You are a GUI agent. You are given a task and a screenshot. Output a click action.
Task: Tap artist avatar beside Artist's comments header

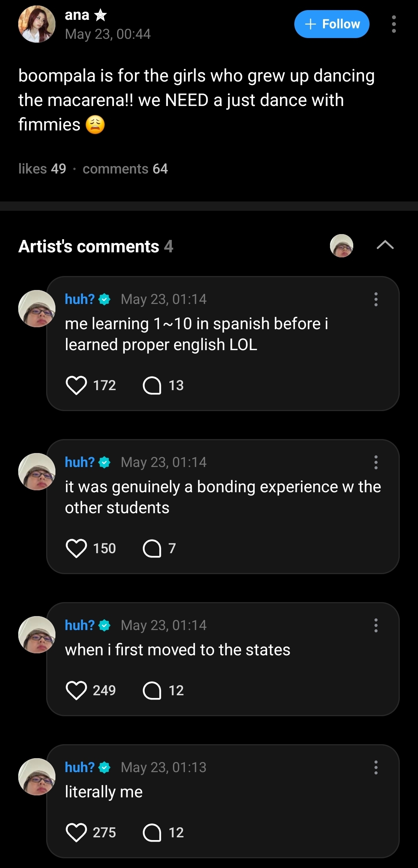(341, 245)
